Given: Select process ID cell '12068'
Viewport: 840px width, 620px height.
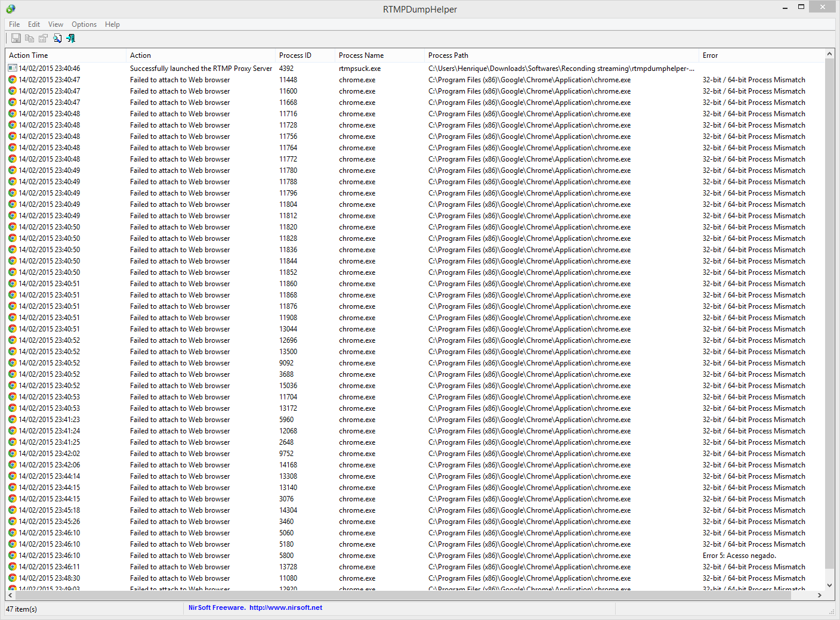Looking at the screenshot, I should point(288,431).
